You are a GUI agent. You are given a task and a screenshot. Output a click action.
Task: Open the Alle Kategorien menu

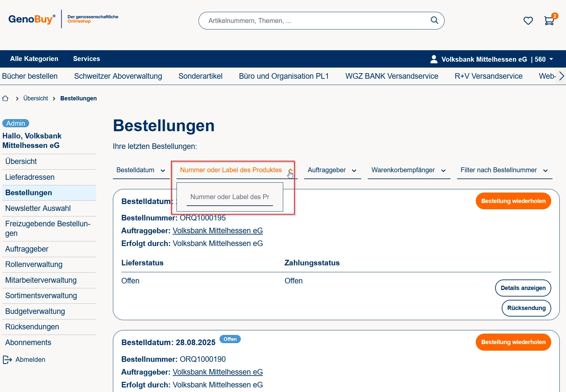[x=34, y=59]
